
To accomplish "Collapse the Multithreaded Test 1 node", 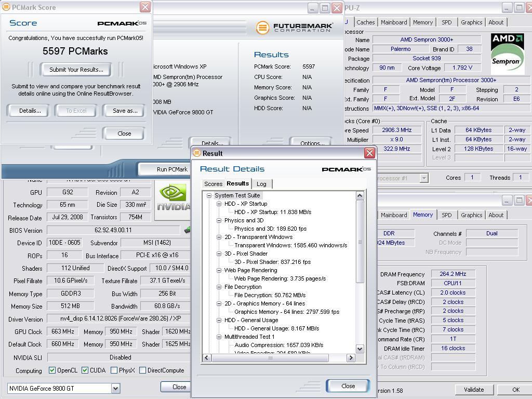I will tap(219, 337).
